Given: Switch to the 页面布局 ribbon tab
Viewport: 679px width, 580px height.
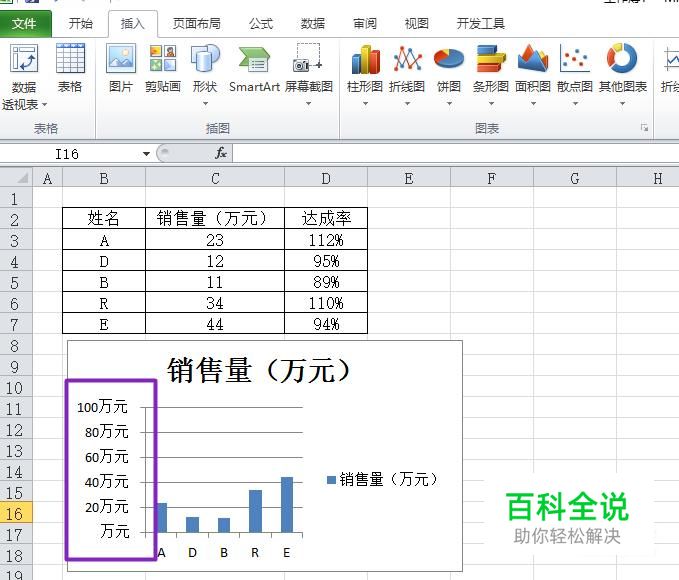Looking at the screenshot, I should pos(197,23).
